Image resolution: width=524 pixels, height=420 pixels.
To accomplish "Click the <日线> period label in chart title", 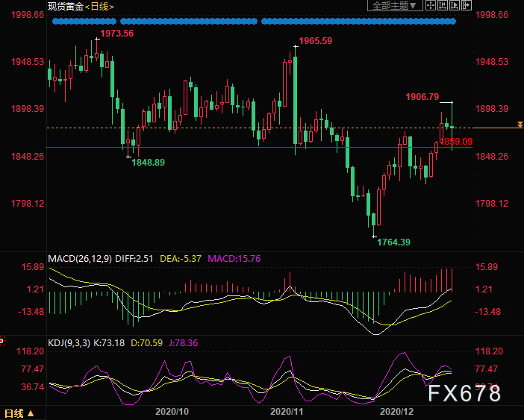I will [x=99, y=6].
